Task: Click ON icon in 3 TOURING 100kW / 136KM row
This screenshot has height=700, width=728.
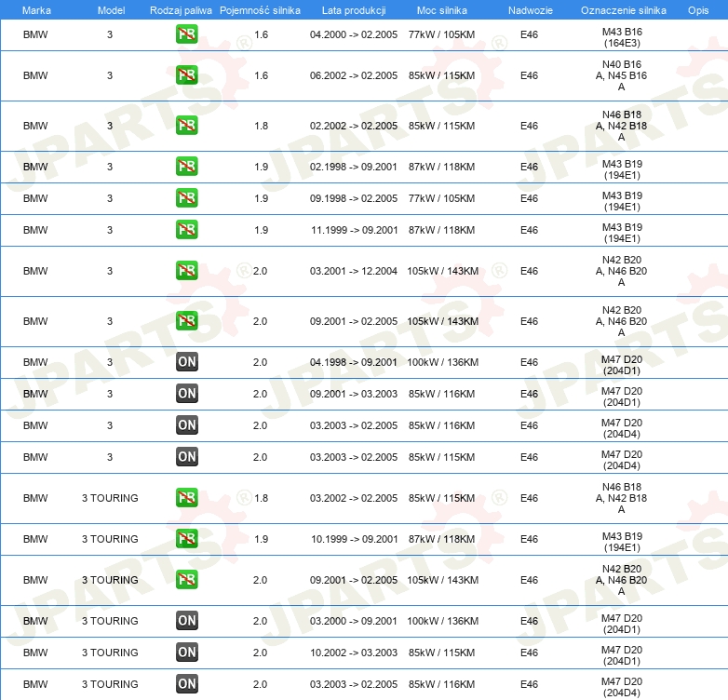Action: pos(187,621)
